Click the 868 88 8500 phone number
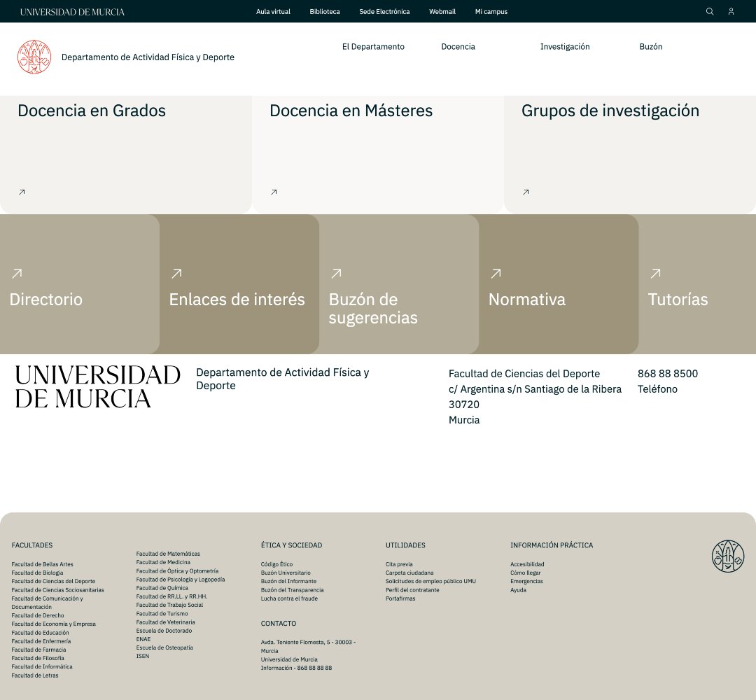The width and height of the screenshot is (756, 700). point(667,374)
